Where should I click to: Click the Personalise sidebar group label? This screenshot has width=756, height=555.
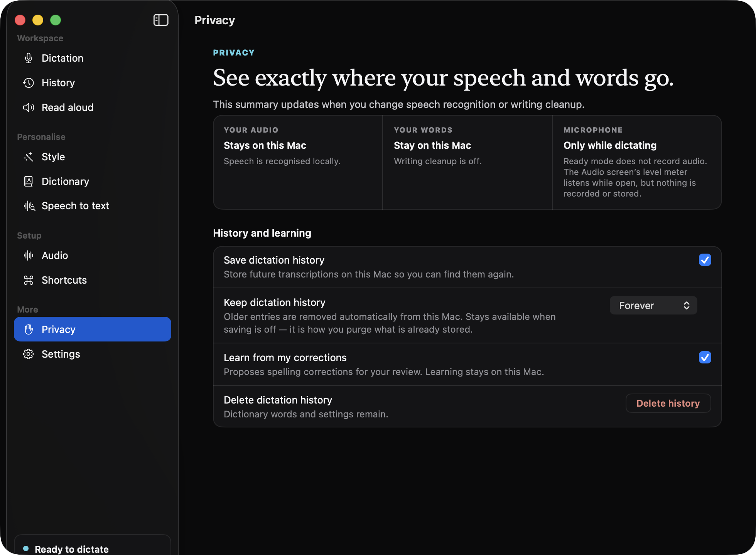pyautogui.click(x=41, y=137)
